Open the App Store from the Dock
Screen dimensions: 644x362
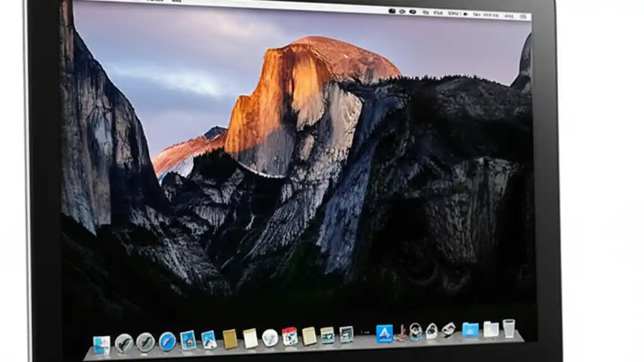coord(385,333)
